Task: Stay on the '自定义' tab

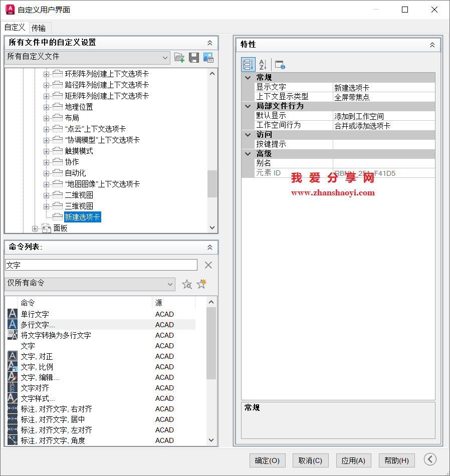Action: tap(14, 28)
